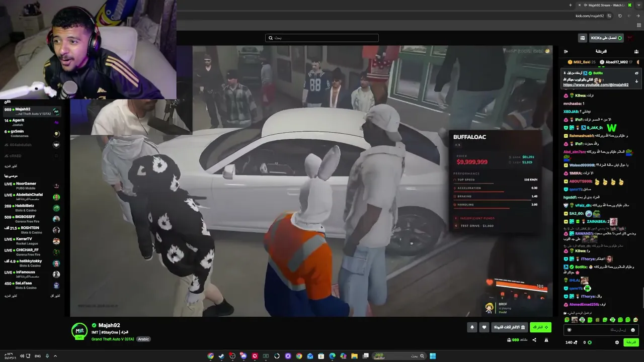
Task: Send the chat message with green button
Action: [631, 342]
